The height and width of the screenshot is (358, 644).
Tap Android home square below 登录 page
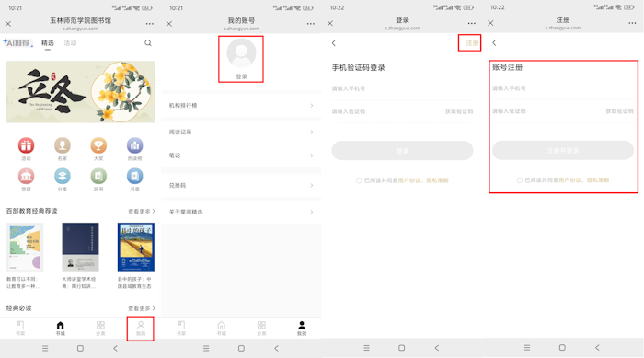click(x=402, y=348)
